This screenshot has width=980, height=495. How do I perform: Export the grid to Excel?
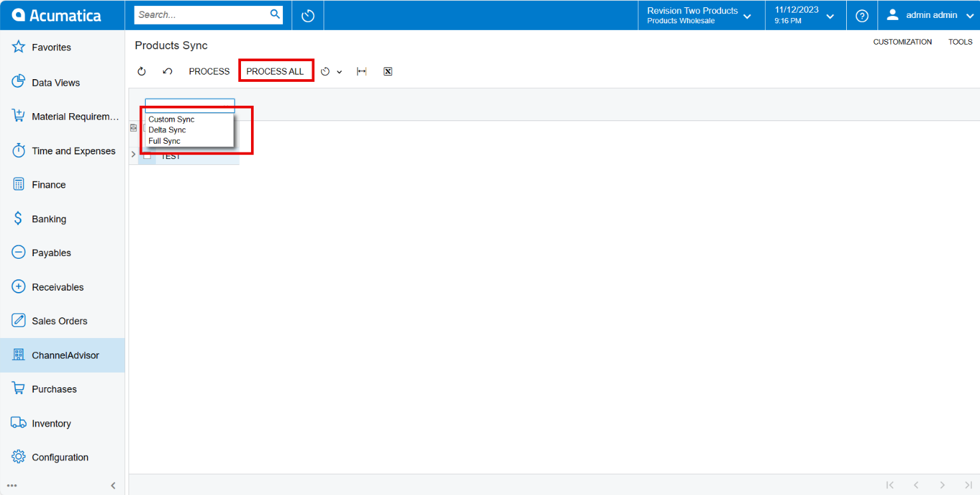(x=387, y=71)
